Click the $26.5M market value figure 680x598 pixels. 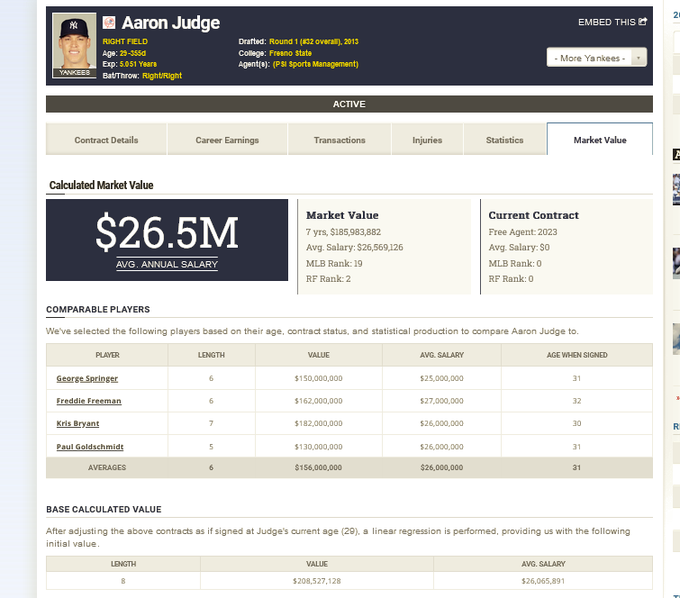pos(167,233)
